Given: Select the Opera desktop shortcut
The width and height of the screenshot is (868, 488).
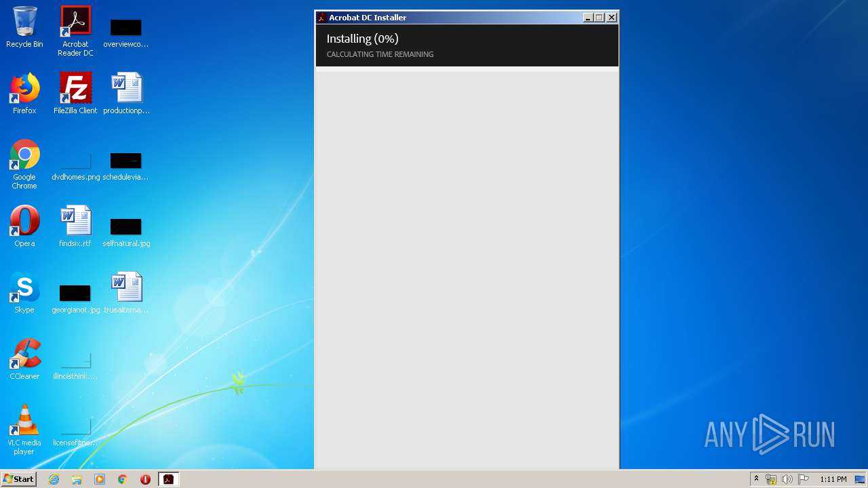Looking at the screenshot, I should (24, 226).
